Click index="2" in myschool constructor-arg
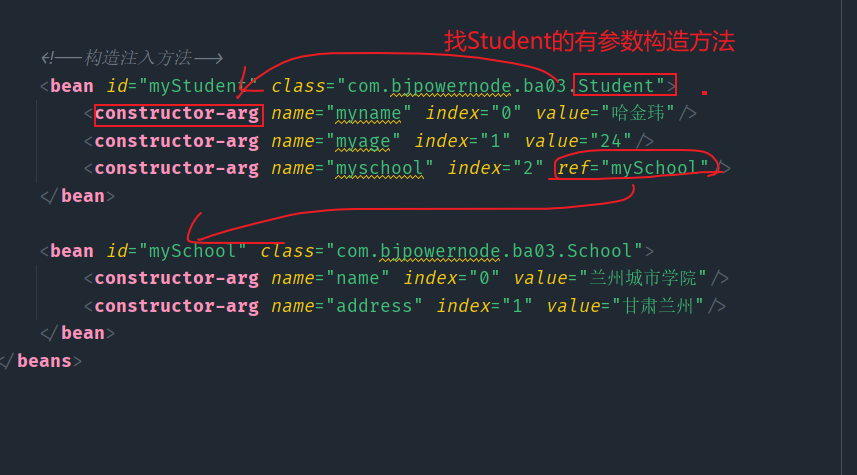 point(495,168)
